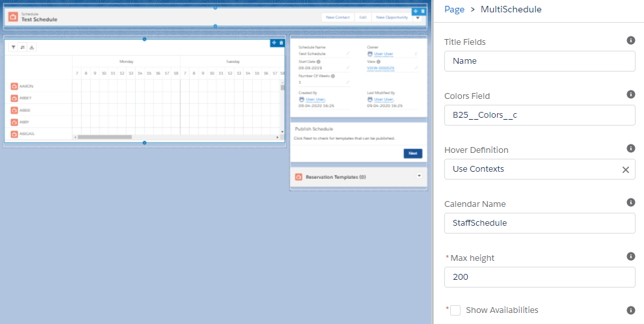Go to Page in the breadcrumb
This screenshot has width=644, height=324.
click(454, 9)
